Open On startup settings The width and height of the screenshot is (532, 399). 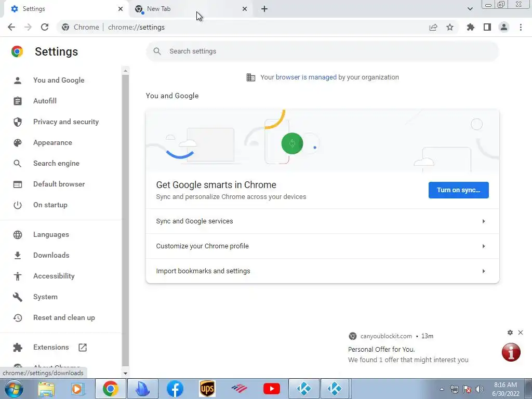[x=50, y=205]
